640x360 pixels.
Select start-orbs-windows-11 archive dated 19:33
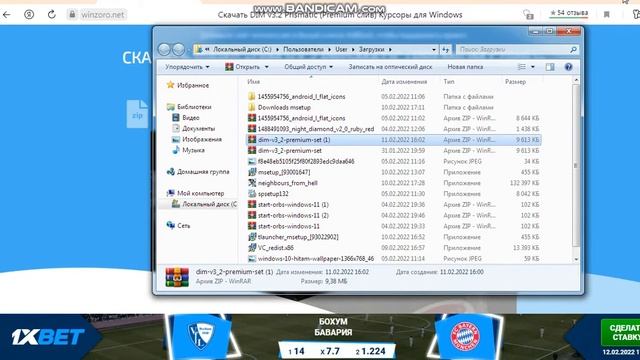[289, 226]
